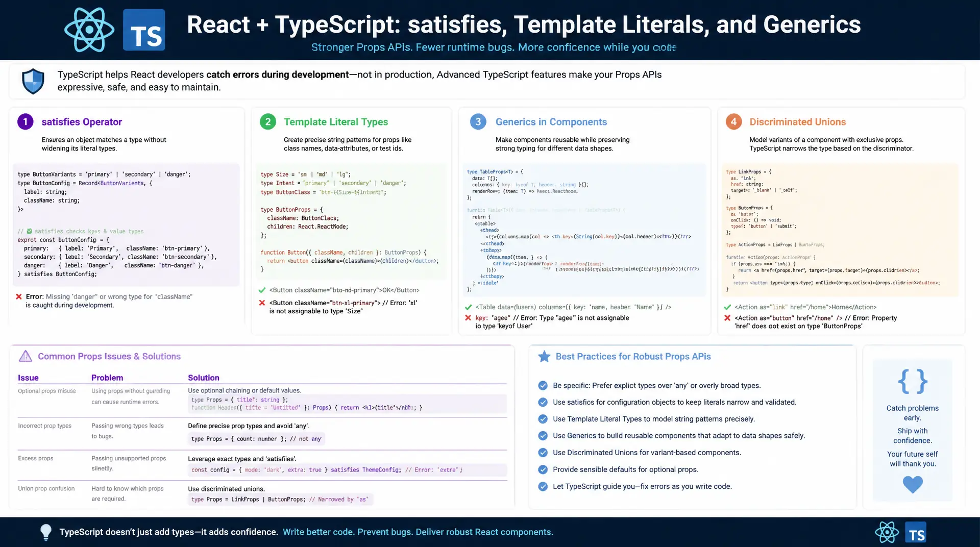Click green check in satisfies code comment

pyautogui.click(x=29, y=231)
